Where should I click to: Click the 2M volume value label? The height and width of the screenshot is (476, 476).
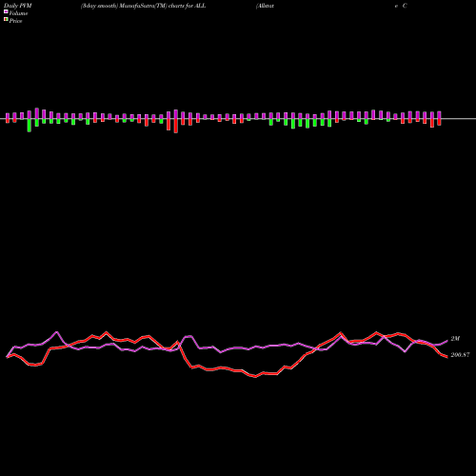tap(455, 339)
